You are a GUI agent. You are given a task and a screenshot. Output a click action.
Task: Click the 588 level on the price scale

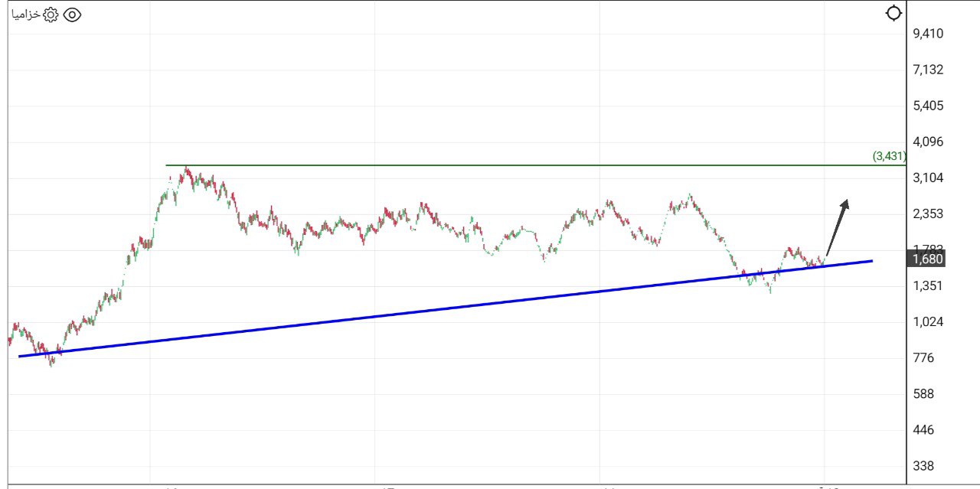tap(923, 394)
